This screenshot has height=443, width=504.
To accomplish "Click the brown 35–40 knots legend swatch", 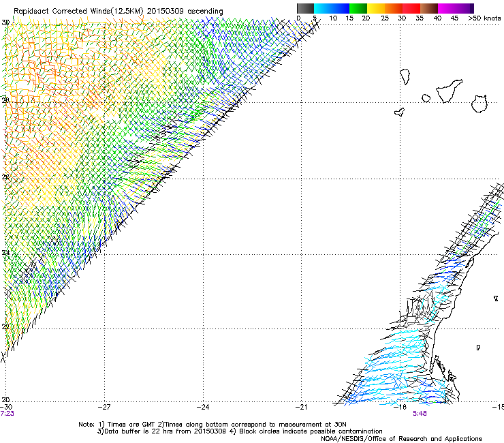I will coord(429,8).
